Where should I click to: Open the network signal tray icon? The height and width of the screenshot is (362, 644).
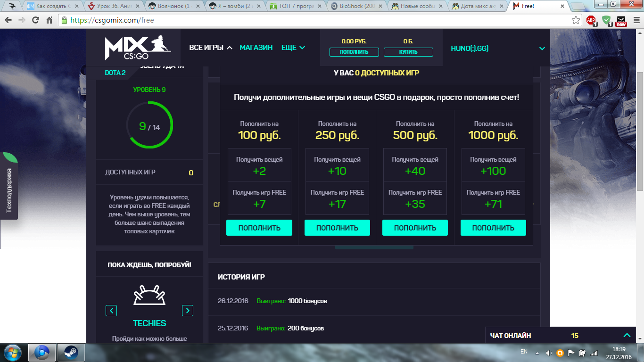tap(594, 353)
